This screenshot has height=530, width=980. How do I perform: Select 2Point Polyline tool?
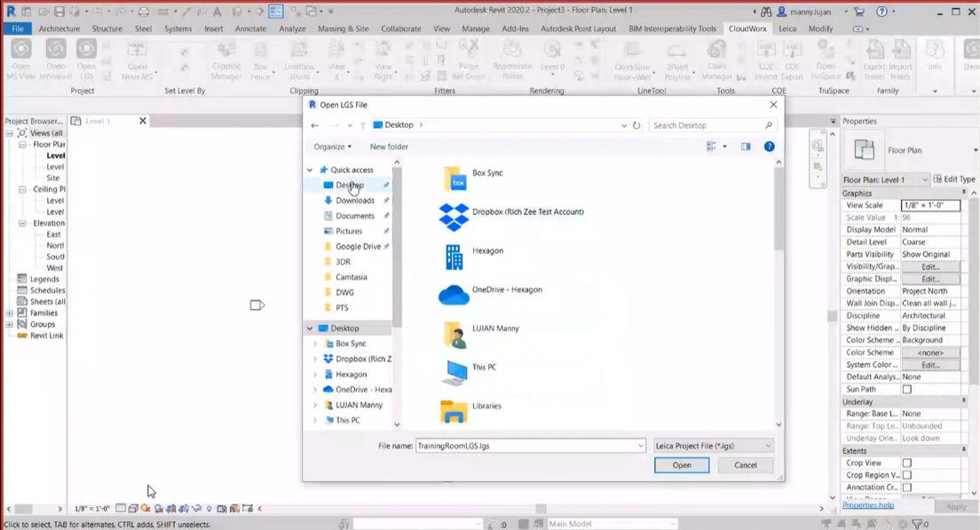click(677, 59)
